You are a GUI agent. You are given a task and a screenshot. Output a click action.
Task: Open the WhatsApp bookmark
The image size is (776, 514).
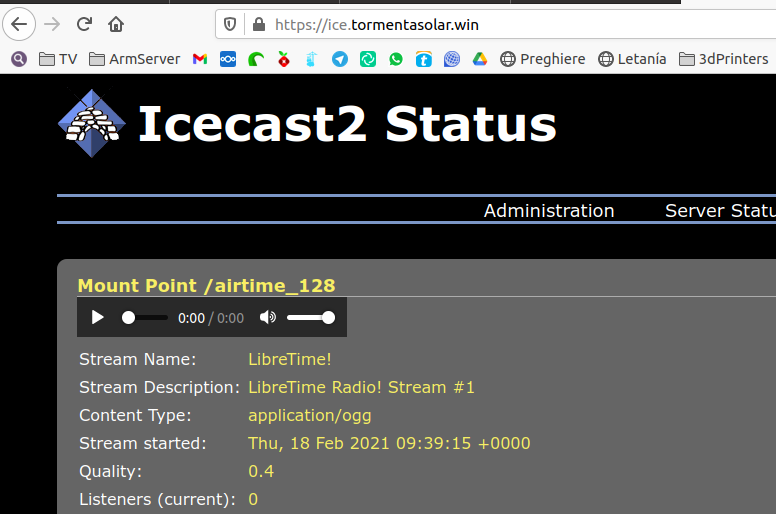(396, 59)
